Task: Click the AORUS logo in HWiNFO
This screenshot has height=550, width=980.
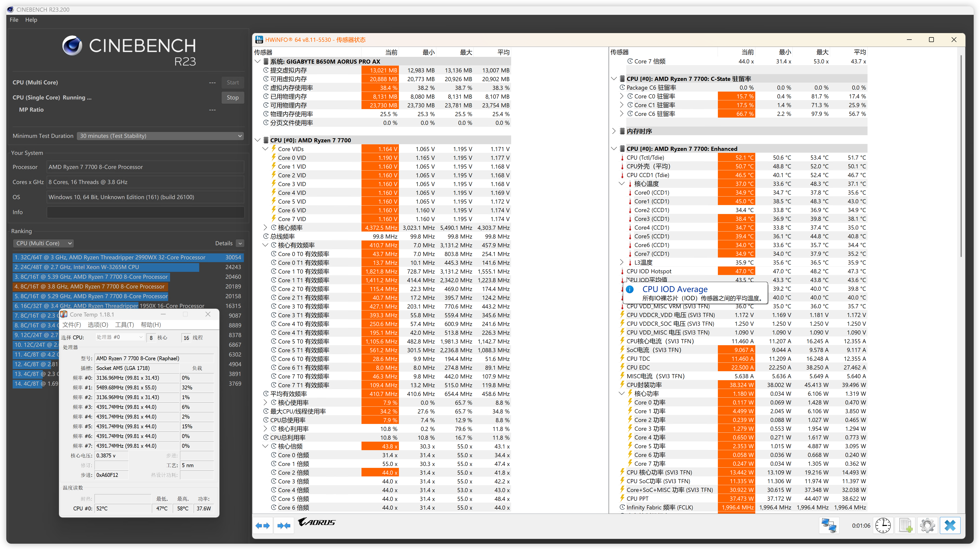Action: coord(317,522)
